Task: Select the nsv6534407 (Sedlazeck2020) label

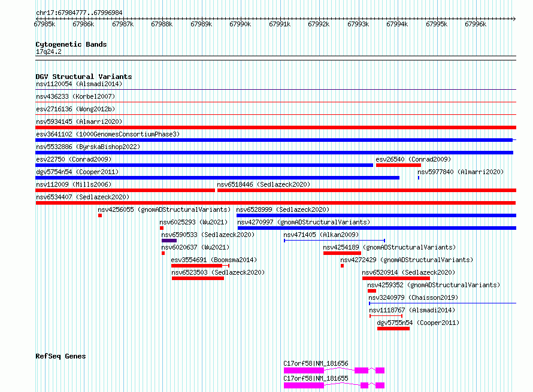Action: pos(83,197)
